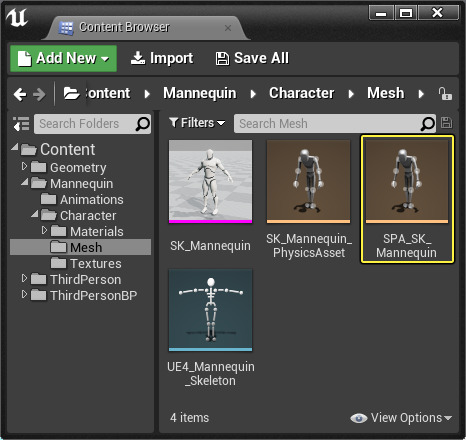Collapse the Mannequin folder triangle
Image resolution: width=466 pixels, height=440 pixels.
(x=25, y=182)
